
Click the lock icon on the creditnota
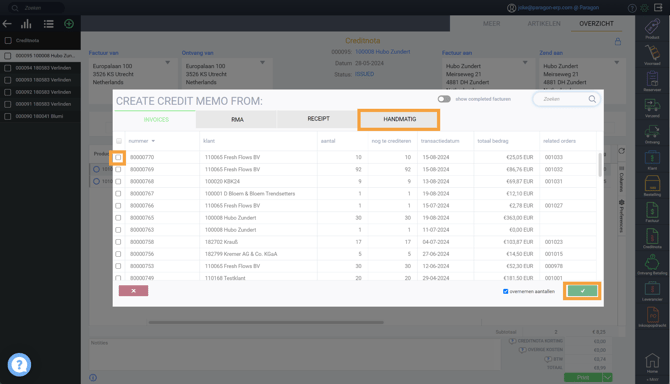click(617, 41)
